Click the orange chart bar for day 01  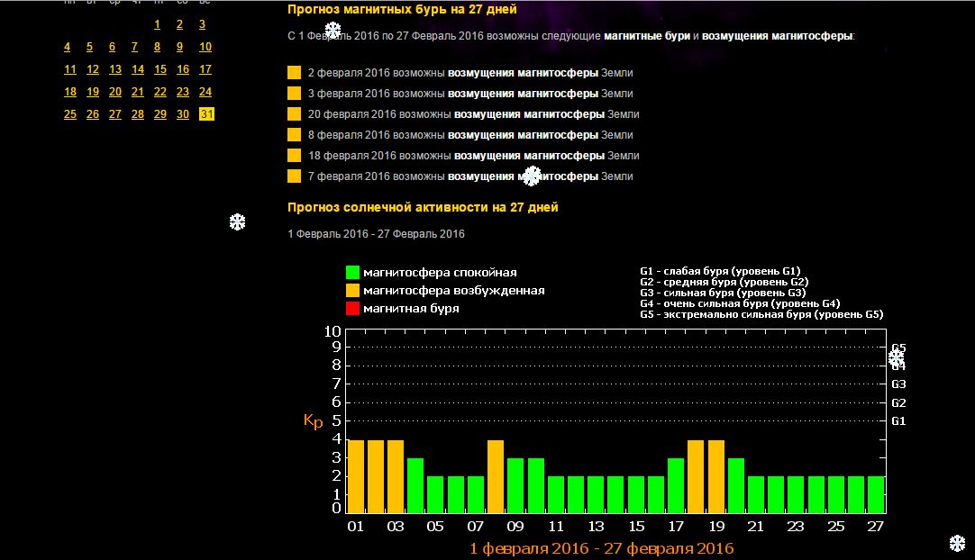click(355, 476)
